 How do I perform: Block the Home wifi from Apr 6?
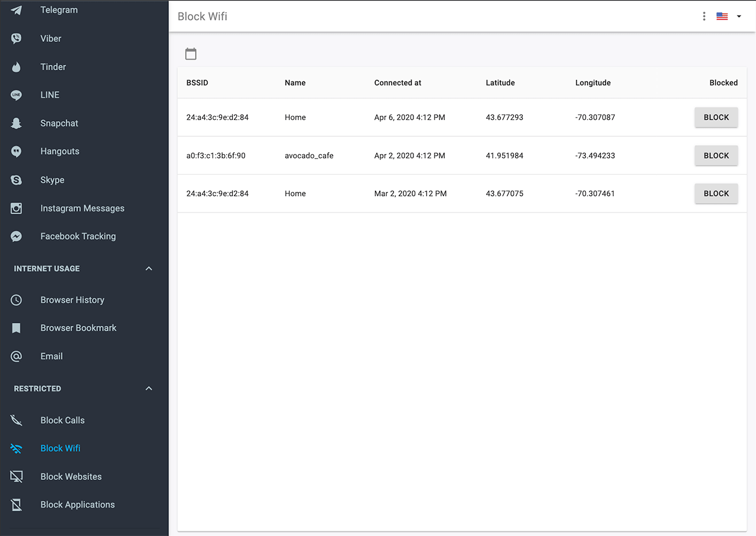coord(716,117)
